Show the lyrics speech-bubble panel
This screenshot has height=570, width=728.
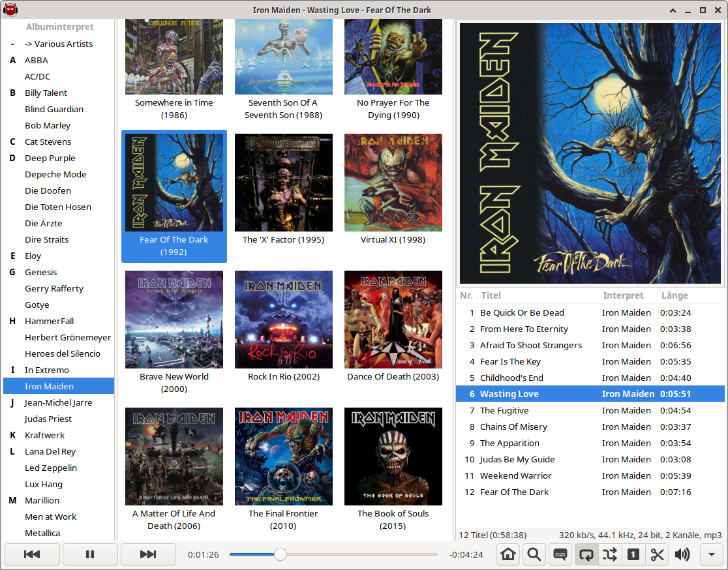[x=560, y=554]
